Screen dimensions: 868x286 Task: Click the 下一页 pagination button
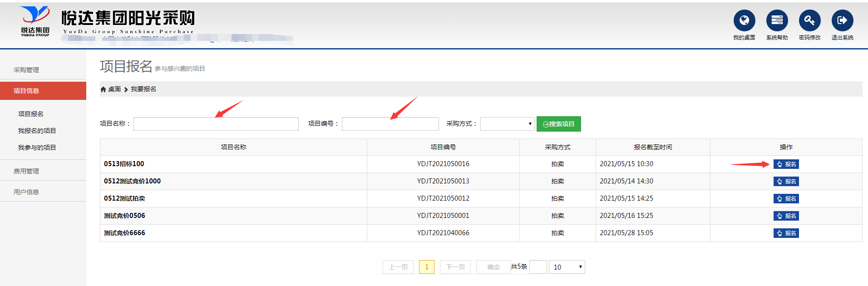pyautogui.click(x=455, y=267)
